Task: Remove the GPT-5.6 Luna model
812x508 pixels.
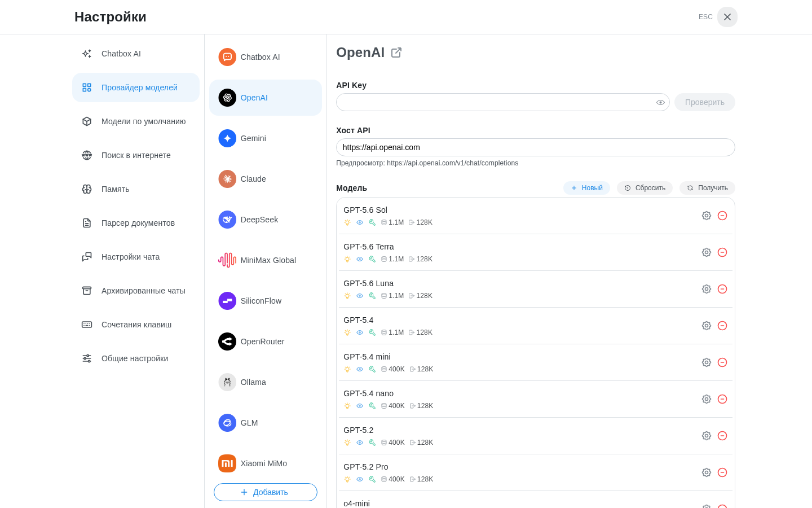Action: pyautogui.click(x=722, y=289)
